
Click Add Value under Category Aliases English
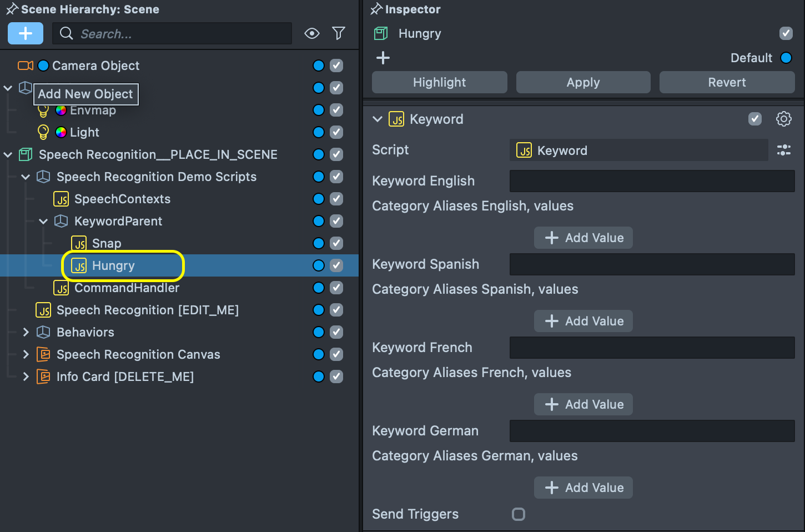click(583, 238)
